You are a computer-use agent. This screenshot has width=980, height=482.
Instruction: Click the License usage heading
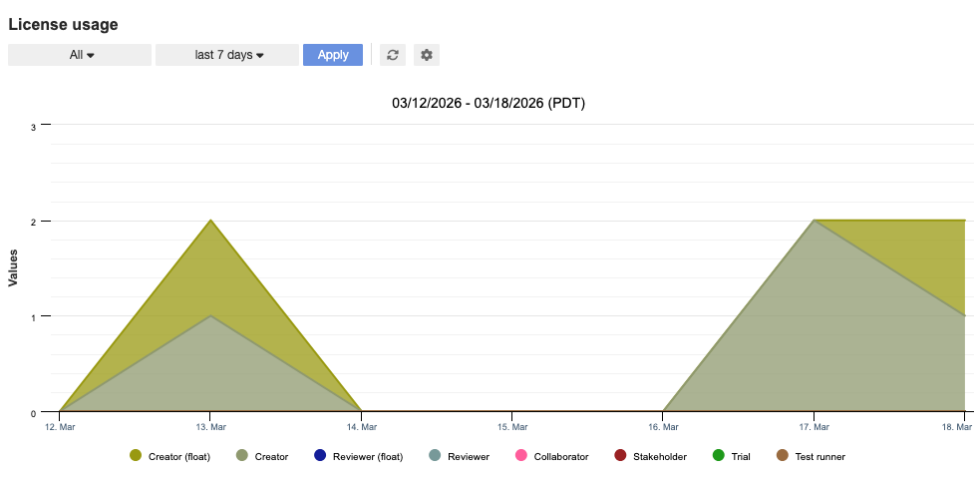[63, 25]
